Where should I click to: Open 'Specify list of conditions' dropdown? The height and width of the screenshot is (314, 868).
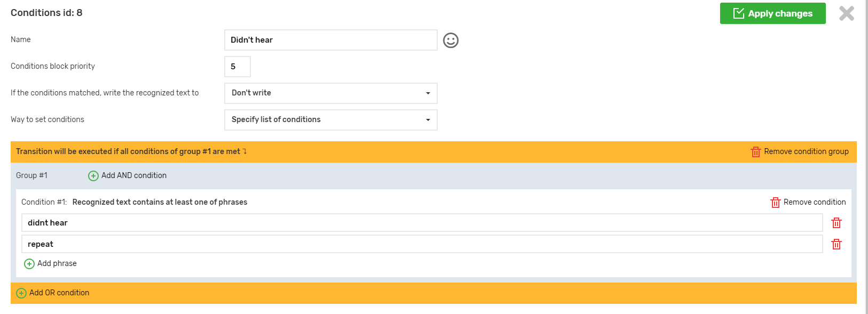click(330, 120)
